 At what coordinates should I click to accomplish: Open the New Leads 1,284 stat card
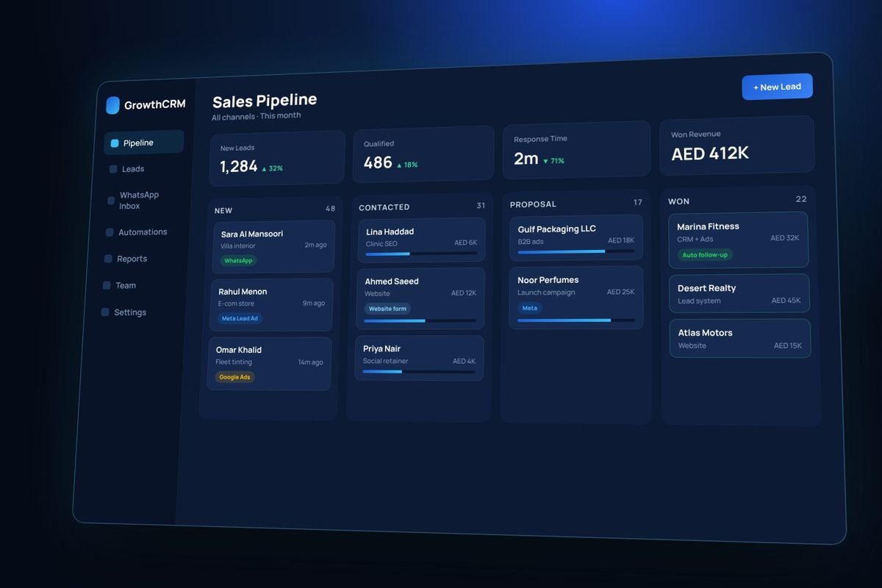click(x=276, y=158)
